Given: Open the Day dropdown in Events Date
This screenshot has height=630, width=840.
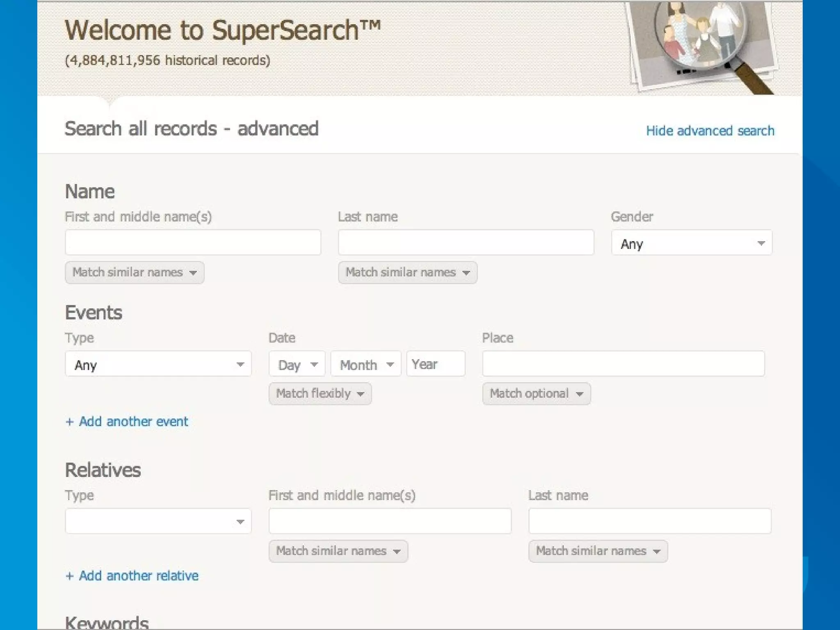Looking at the screenshot, I should point(297,364).
